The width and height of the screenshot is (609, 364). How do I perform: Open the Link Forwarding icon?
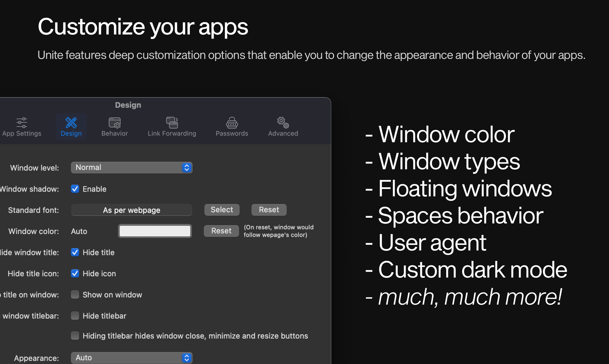coord(172,123)
